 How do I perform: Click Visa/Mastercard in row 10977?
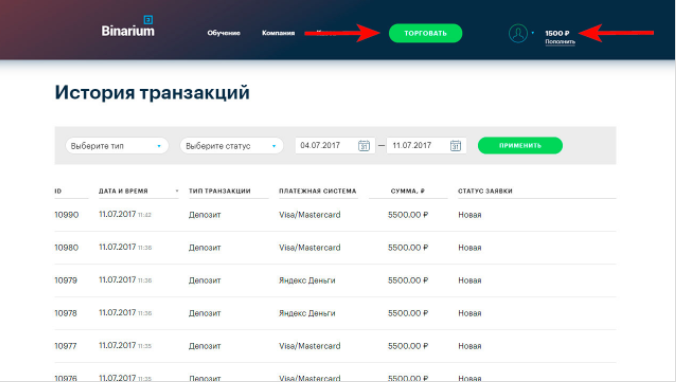(310, 346)
